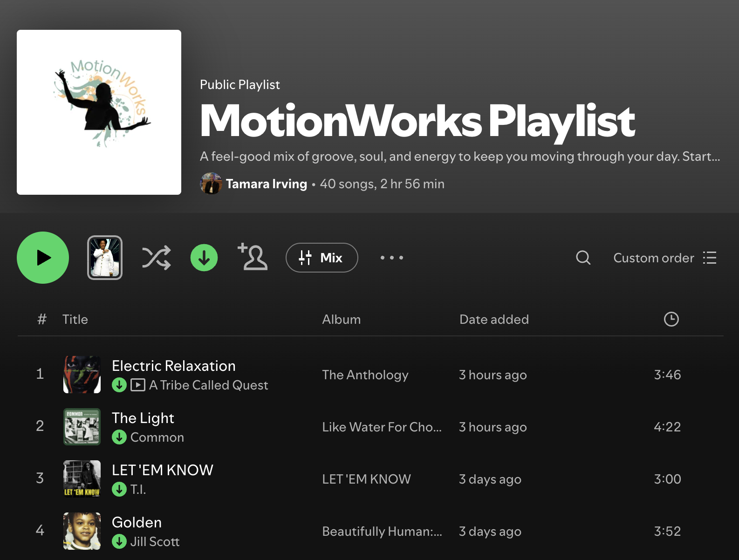The image size is (739, 560).
Task: Toggle shuffle for the playlist
Action: [156, 258]
